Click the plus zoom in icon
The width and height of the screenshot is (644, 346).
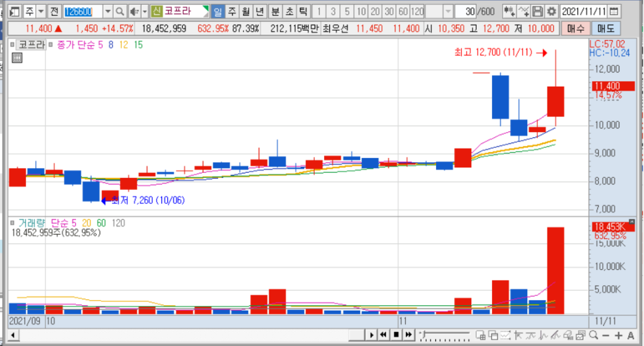tap(618, 336)
